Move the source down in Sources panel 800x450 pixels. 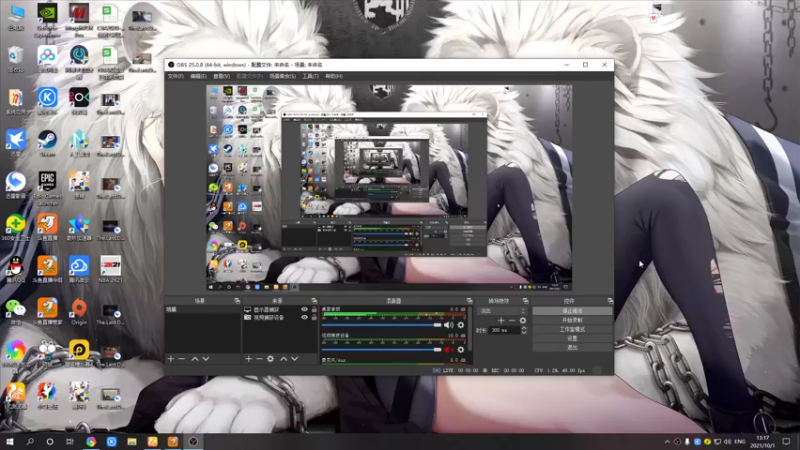click(294, 359)
